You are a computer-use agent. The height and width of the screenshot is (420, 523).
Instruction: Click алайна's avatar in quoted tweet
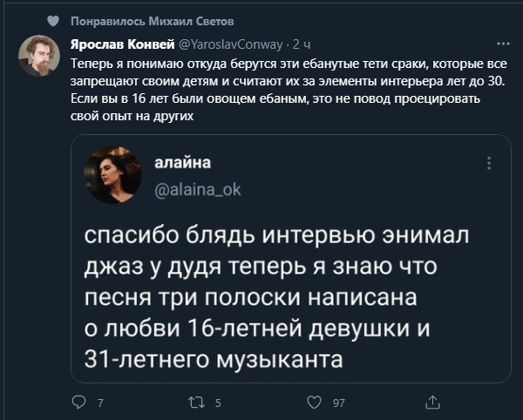coord(112,174)
